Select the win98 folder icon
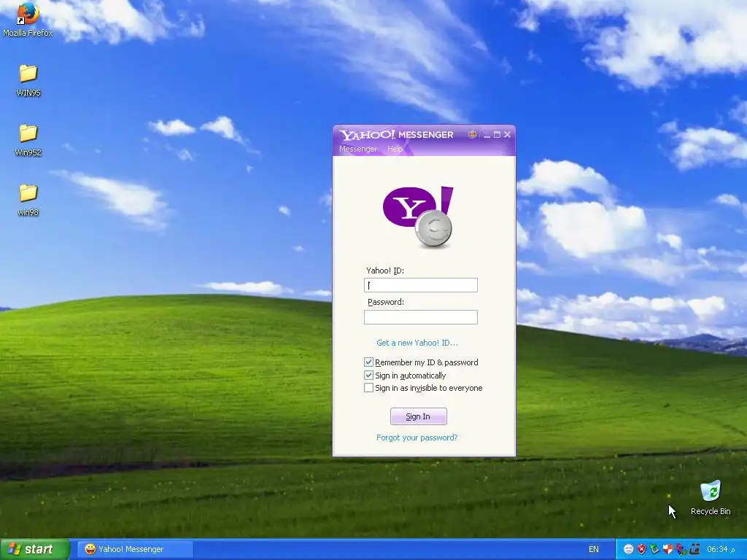The width and height of the screenshot is (747, 560). coord(28,192)
